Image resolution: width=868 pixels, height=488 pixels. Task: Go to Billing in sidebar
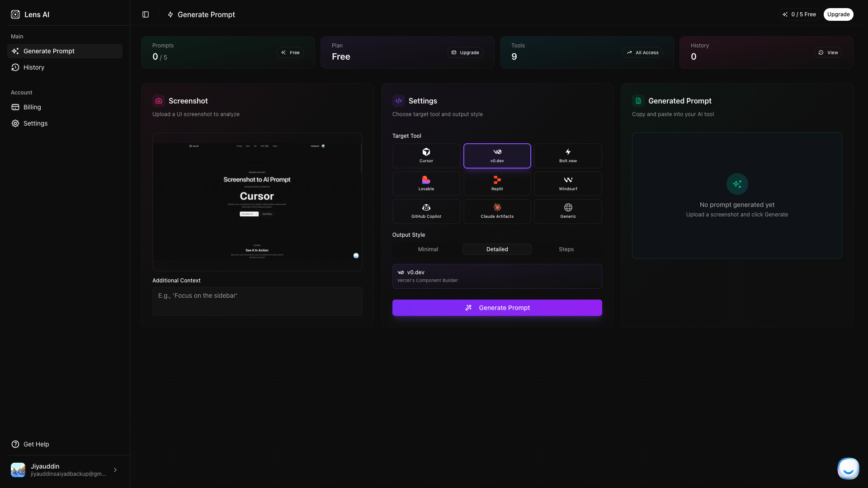(x=32, y=107)
